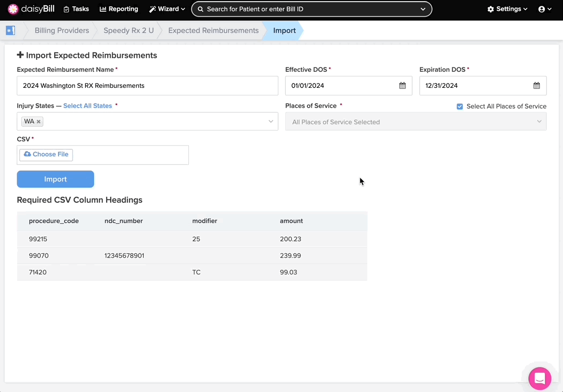This screenshot has height=392, width=563.
Task: Click the Select All States link
Action: (x=87, y=106)
